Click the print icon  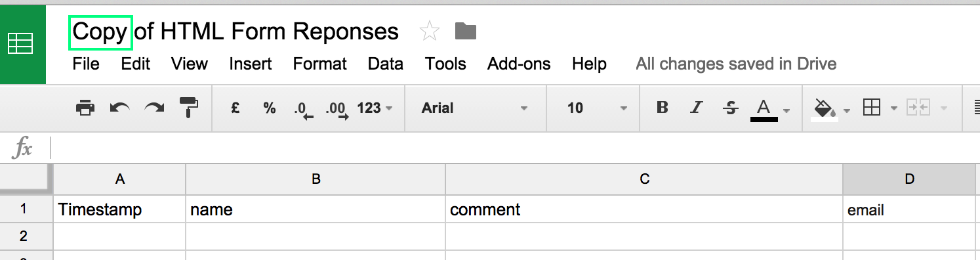point(85,108)
